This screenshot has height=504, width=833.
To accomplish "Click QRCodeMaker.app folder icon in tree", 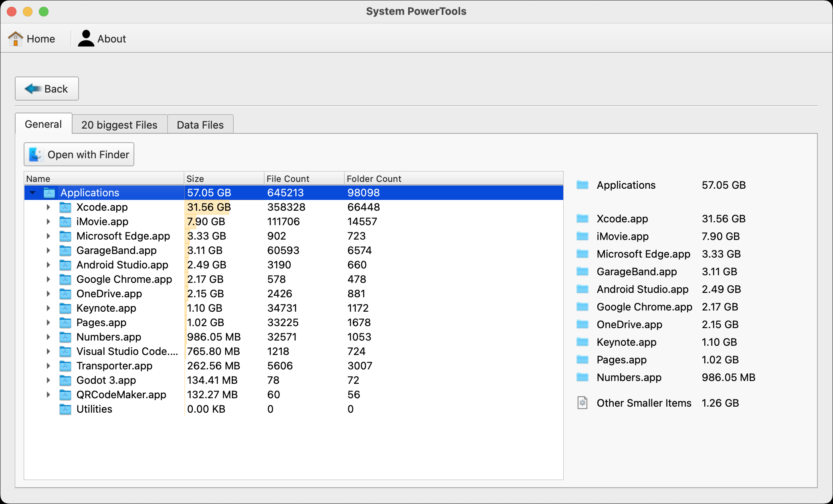I will [x=65, y=395].
